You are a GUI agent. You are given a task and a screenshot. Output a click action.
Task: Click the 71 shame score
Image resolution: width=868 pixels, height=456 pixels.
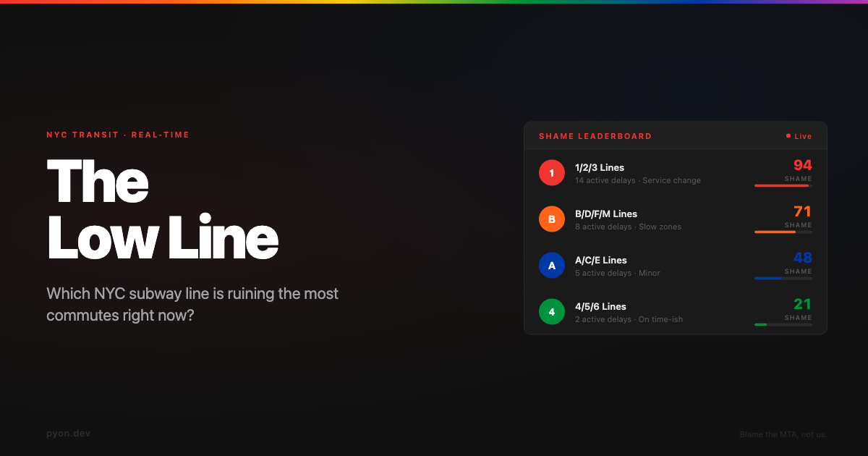point(802,211)
